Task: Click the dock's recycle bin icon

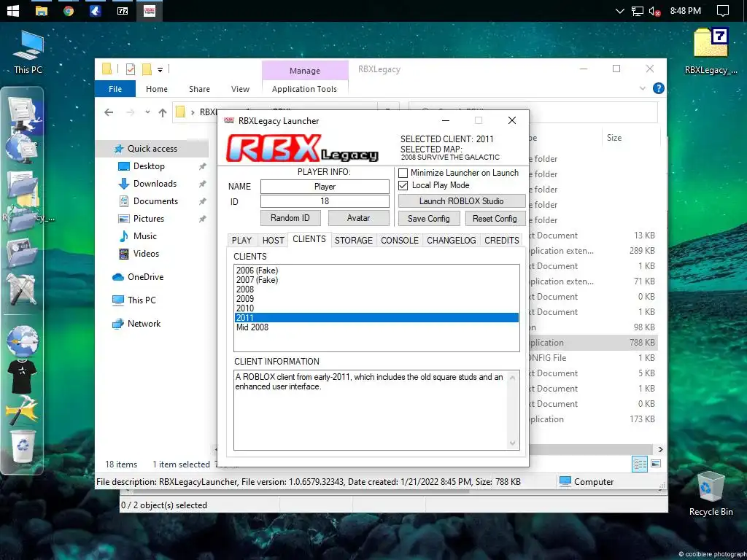Action: click(x=23, y=446)
